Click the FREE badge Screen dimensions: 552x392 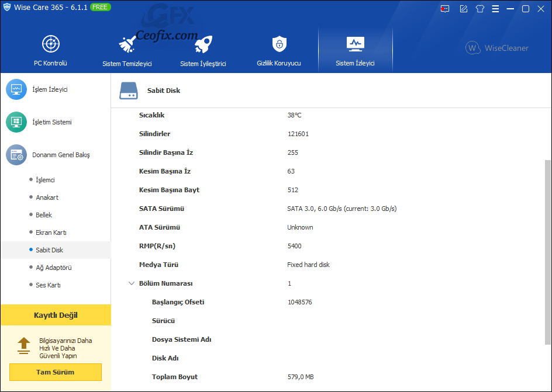coord(101,7)
